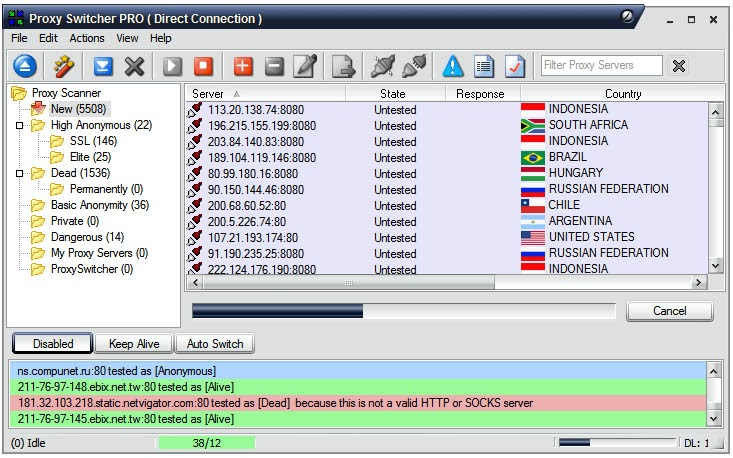The image size is (733, 458).
Task: Select the Basic Anonymity (36) folder
Action: tap(100, 205)
